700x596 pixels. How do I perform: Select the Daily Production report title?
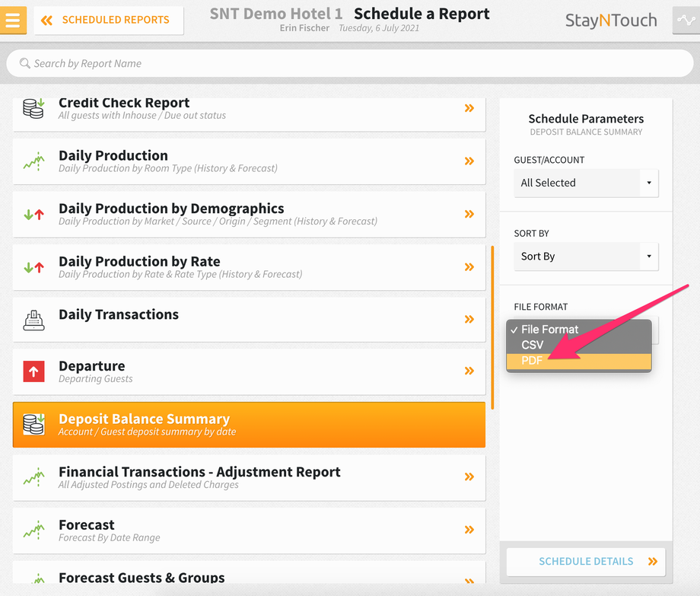click(113, 155)
